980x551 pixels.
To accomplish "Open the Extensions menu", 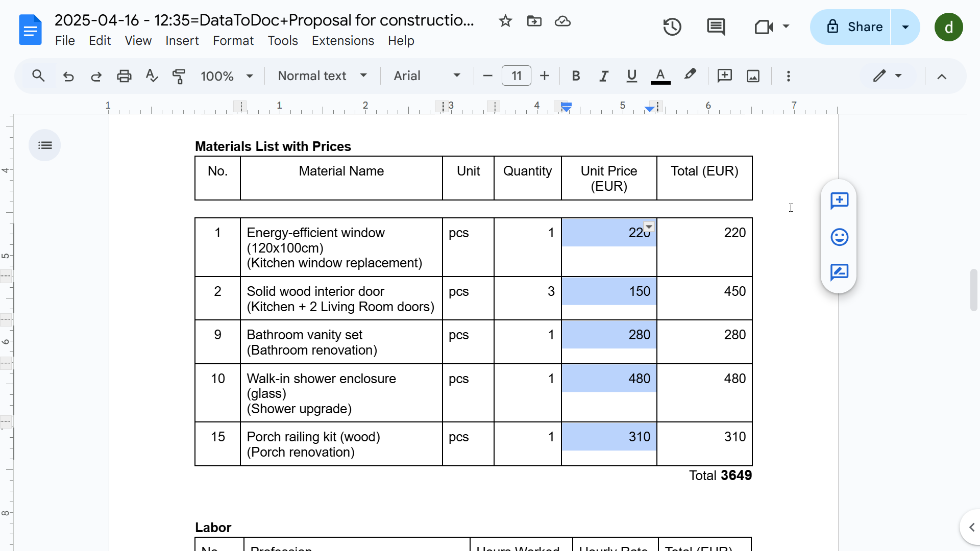I will [x=343, y=41].
